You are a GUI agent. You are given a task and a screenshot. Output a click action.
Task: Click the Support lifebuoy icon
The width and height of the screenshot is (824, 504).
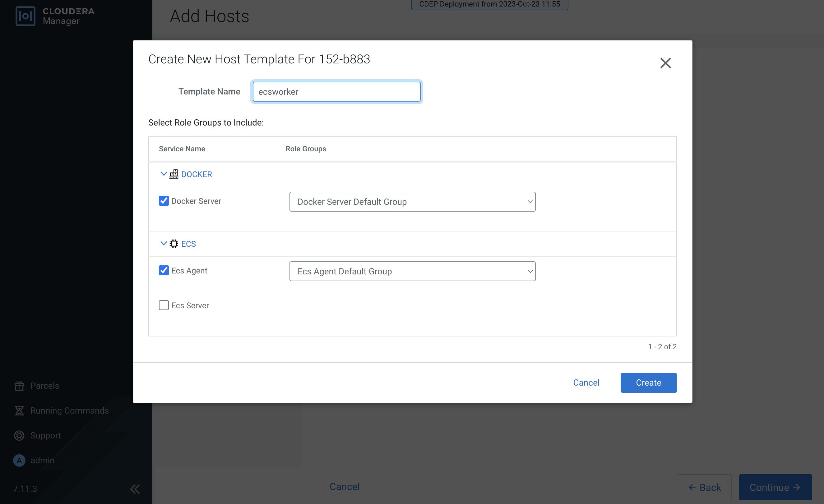tap(19, 435)
